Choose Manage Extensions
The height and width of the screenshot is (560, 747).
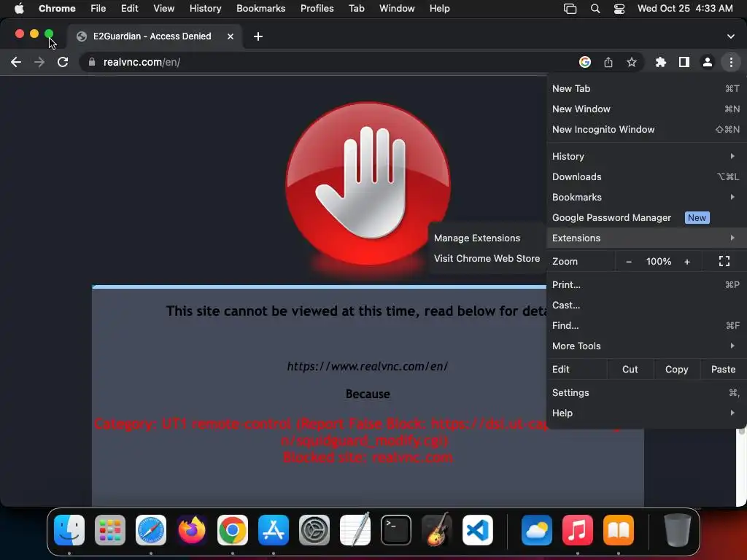click(x=487, y=238)
